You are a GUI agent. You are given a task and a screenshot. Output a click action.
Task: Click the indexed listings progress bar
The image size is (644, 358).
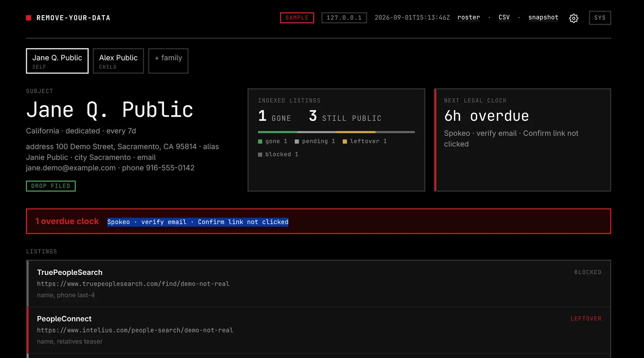point(336,132)
